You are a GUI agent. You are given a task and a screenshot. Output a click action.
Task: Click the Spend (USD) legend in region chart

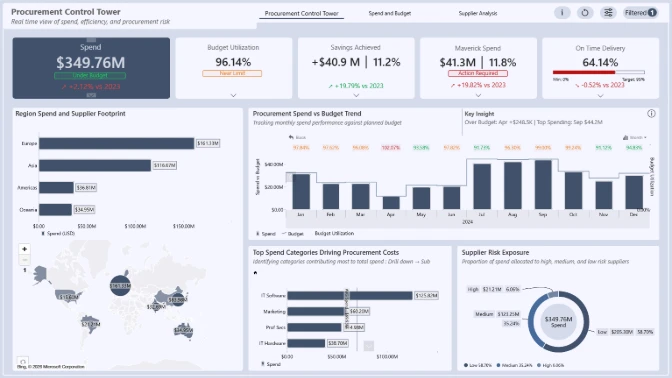coord(58,233)
